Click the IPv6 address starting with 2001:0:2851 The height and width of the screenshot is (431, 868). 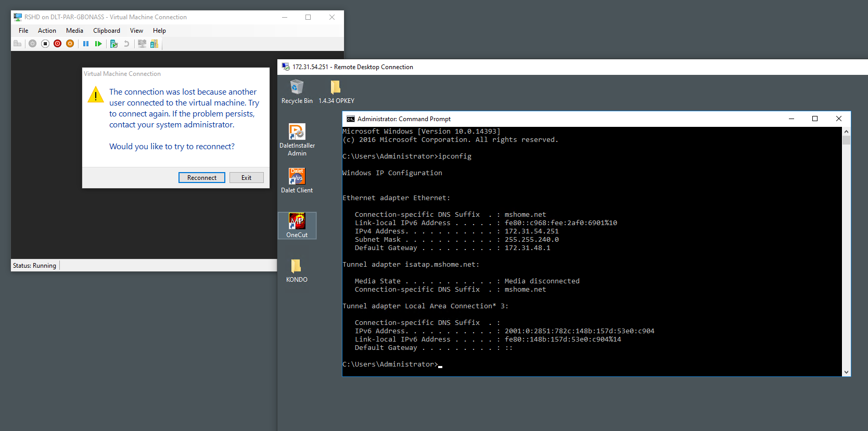tap(579, 331)
